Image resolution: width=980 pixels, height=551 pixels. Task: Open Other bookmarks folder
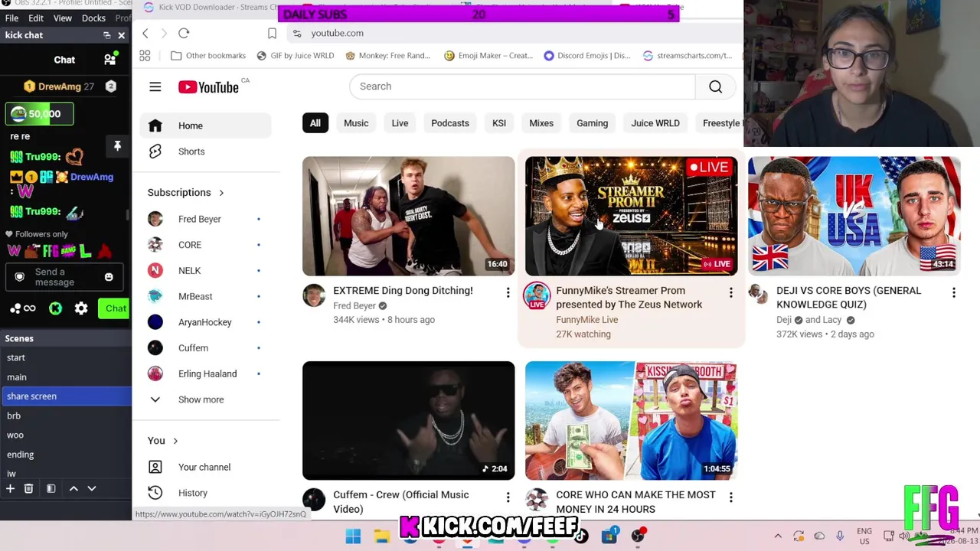[208, 56]
